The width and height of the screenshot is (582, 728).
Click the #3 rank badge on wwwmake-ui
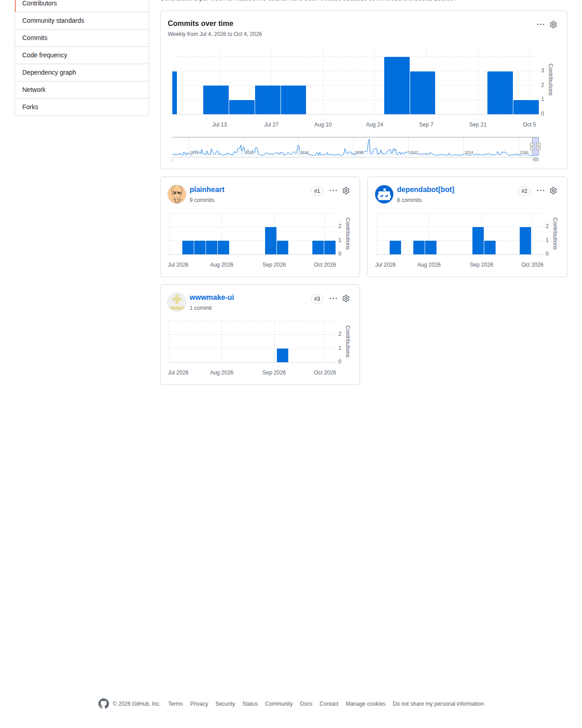click(x=317, y=299)
